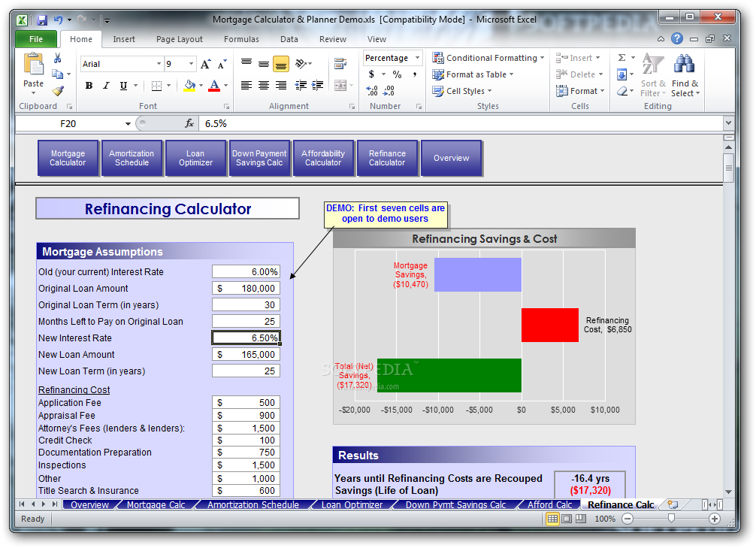
Task: Click the Undo arrow icon
Action: coord(58,20)
